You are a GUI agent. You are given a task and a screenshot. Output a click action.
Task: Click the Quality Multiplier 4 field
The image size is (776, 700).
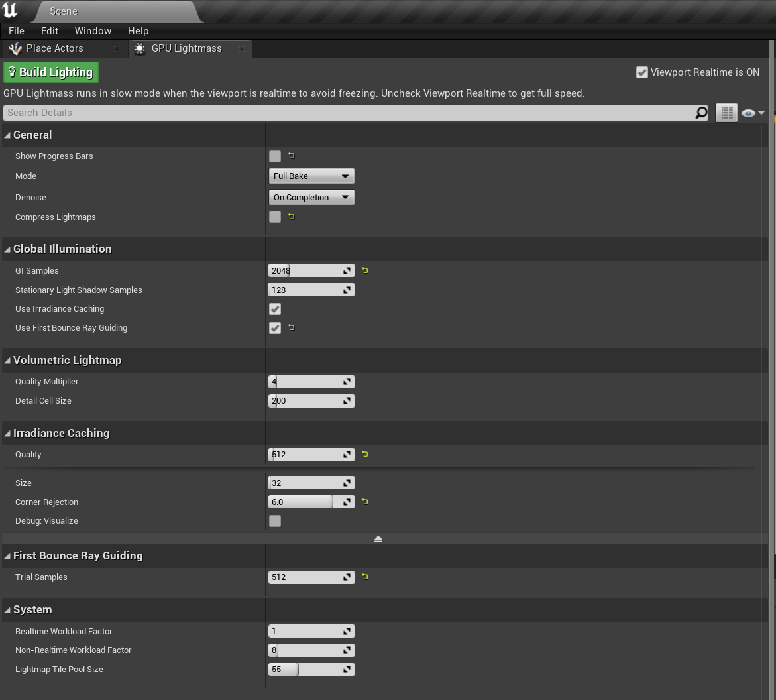point(311,382)
